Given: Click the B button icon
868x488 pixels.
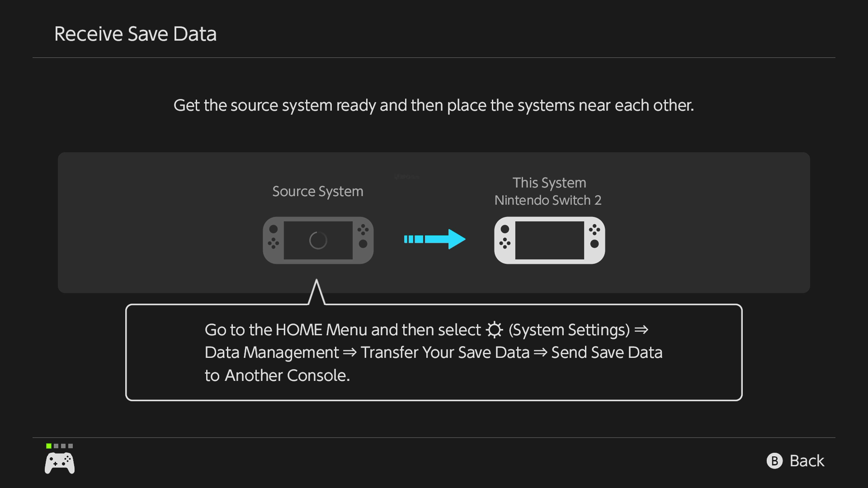Looking at the screenshot, I should click(774, 461).
